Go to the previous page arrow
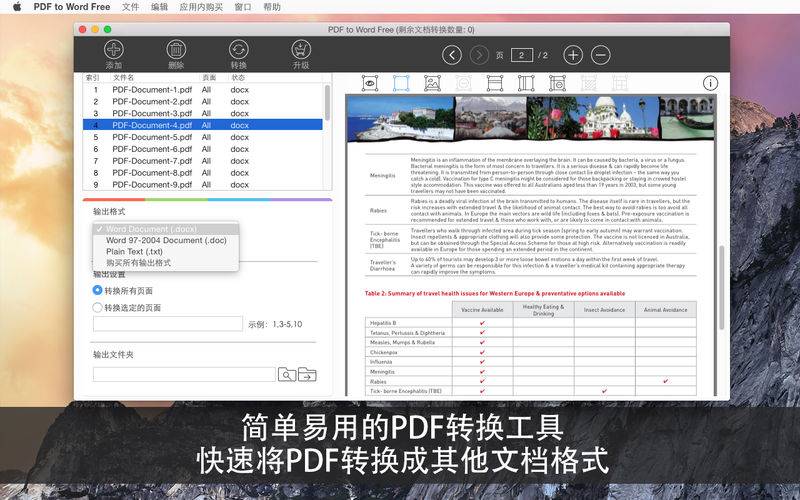The height and width of the screenshot is (500, 800). (452, 55)
